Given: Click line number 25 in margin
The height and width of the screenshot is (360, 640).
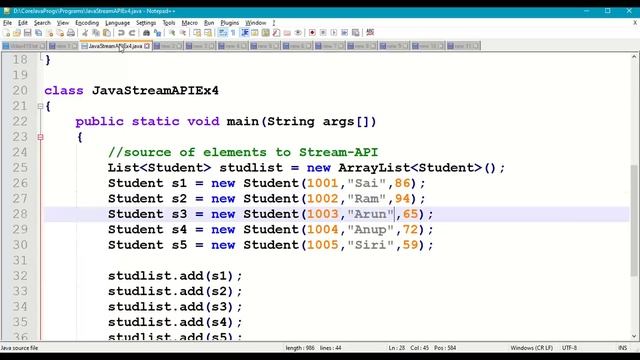Looking at the screenshot, I should tap(20, 168).
